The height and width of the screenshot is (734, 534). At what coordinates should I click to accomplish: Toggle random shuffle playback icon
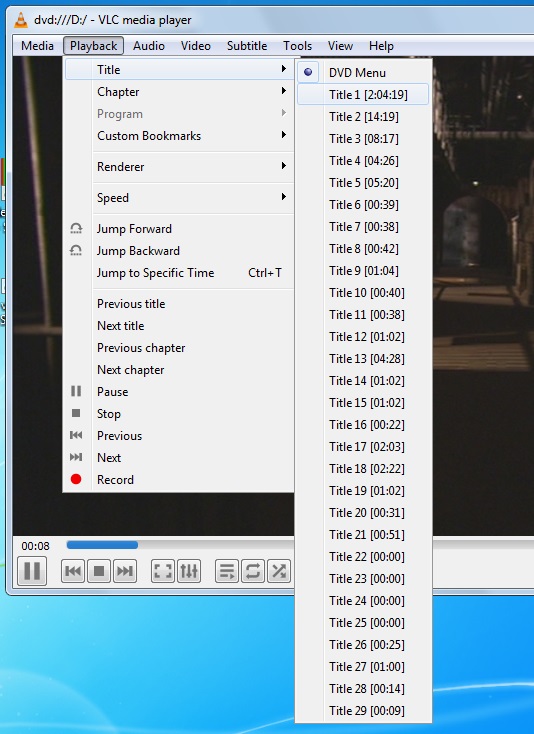point(279,571)
